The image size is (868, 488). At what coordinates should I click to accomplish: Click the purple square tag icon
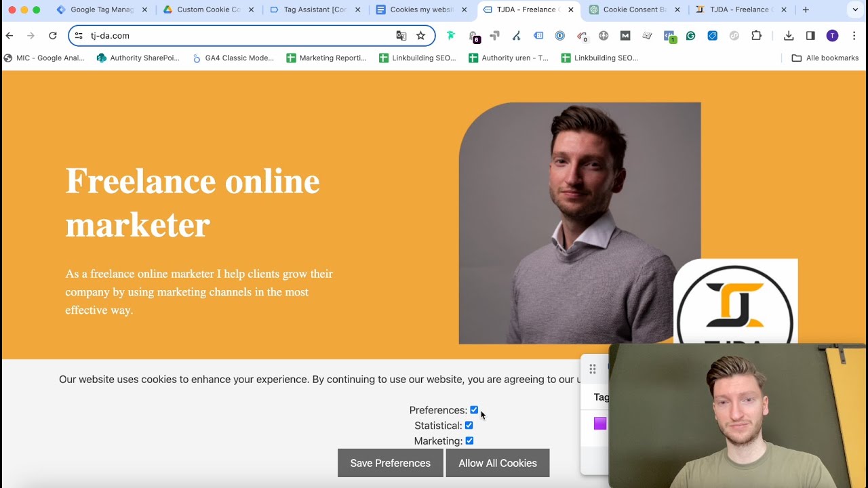tap(600, 424)
